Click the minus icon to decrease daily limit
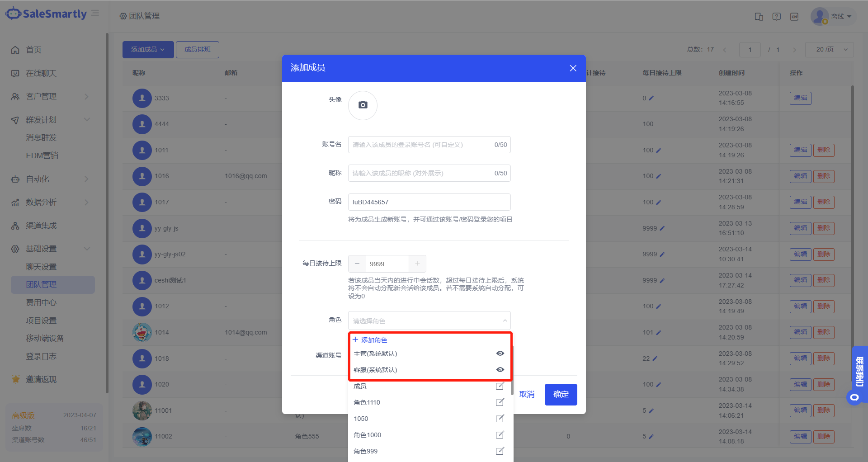The width and height of the screenshot is (868, 462). click(357, 264)
